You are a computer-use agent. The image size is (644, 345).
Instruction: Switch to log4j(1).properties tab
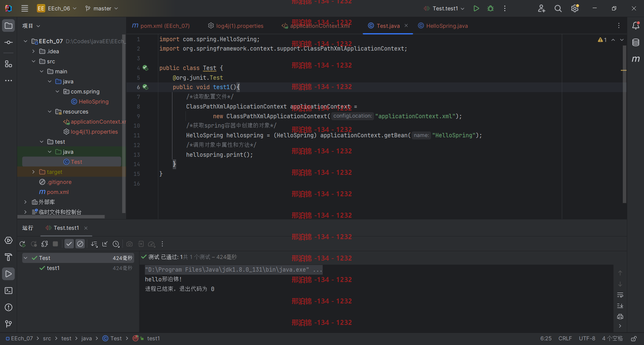tap(236, 26)
